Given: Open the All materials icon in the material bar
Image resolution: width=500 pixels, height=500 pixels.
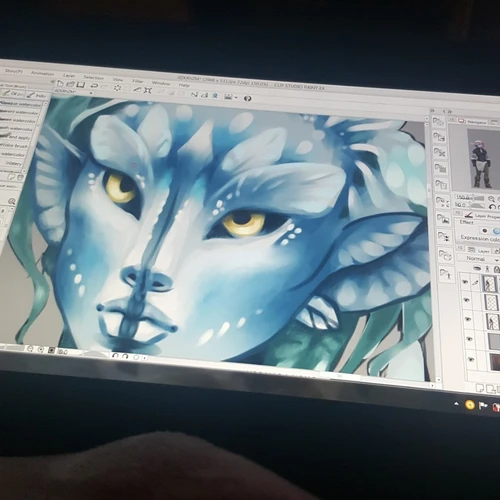Looking at the screenshot, I should pyautogui.click(x=438, y=122).
